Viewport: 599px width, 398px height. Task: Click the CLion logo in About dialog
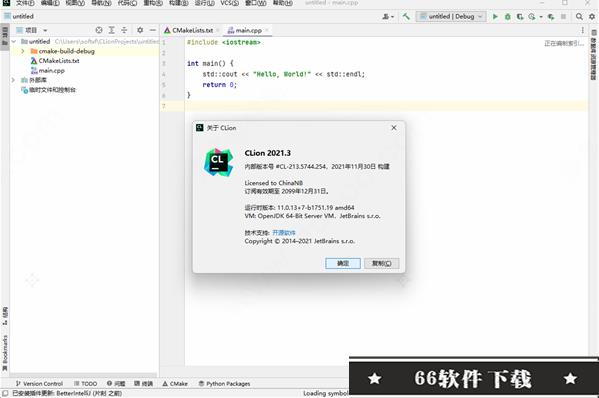pos(218,162)
